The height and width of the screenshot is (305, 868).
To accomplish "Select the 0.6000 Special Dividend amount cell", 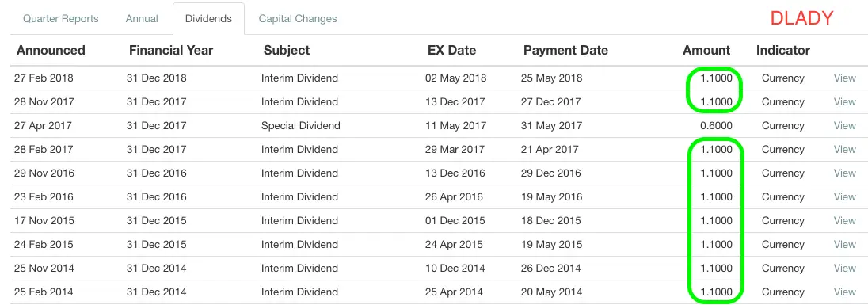I will (716, 126).
